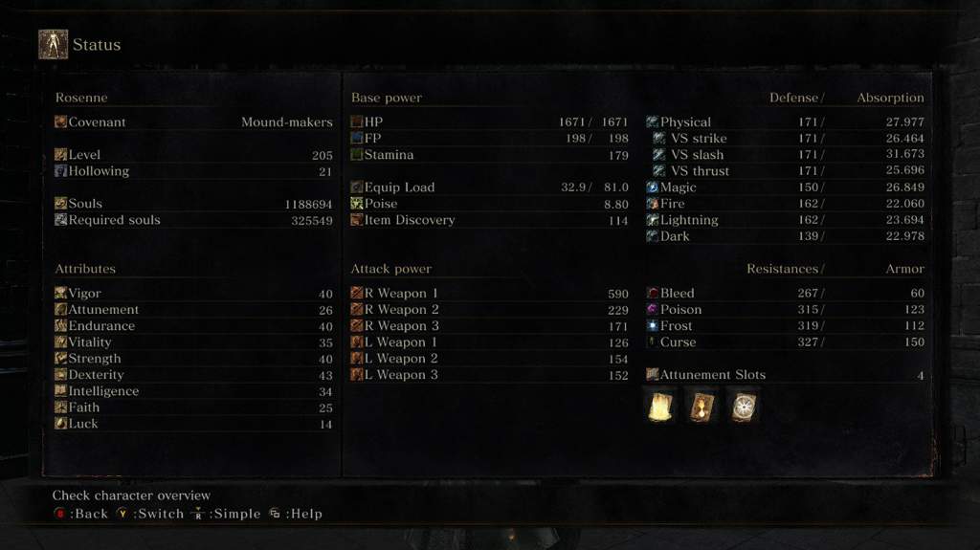Click the Status character icon in header
This screenshot has width=980, height=550.
[x=53, y=44]
